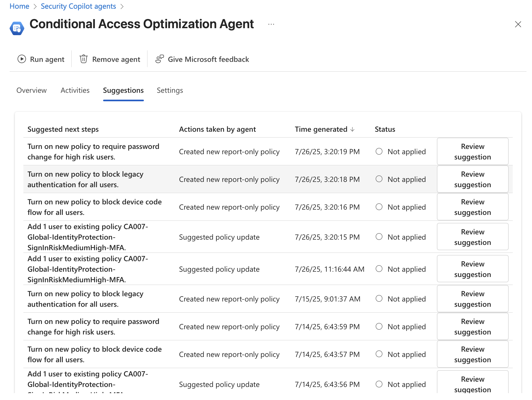Click status circle for 6:43:59 PM row

click(x=379, y=326)
